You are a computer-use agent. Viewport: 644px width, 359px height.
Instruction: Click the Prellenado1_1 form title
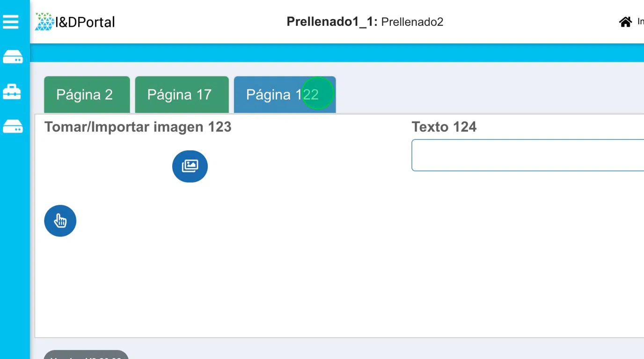331,22
